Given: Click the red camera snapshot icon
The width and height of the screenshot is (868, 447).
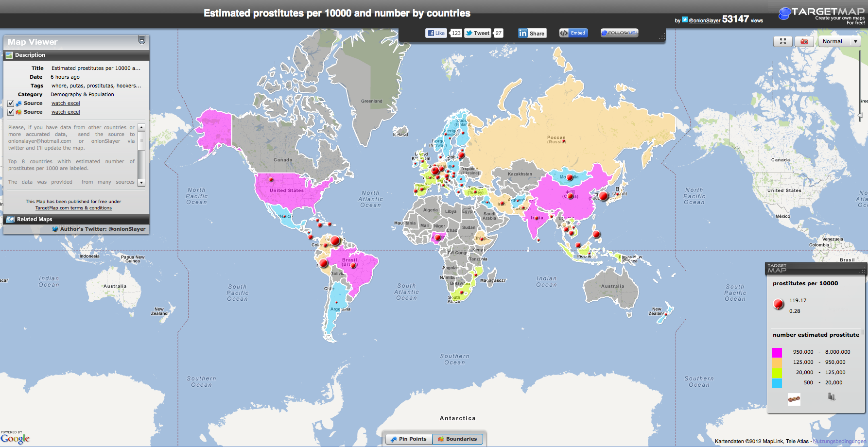Looking at the screenshot, I should [x=804, y=42].
